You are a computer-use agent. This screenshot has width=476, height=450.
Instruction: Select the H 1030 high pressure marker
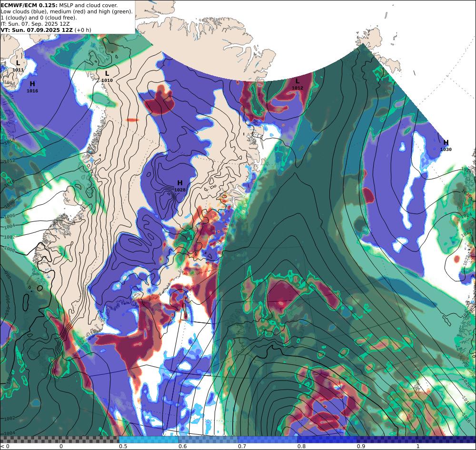(x=446, y=145)
